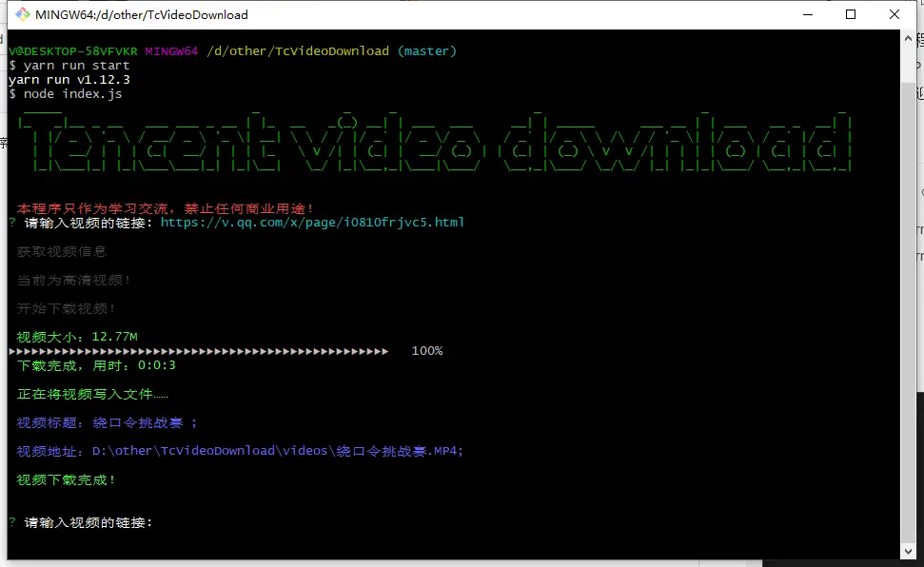Click the Git Bash icon in title bar
This screenshot has height=567, width=924.
click(x=23, y=14)
